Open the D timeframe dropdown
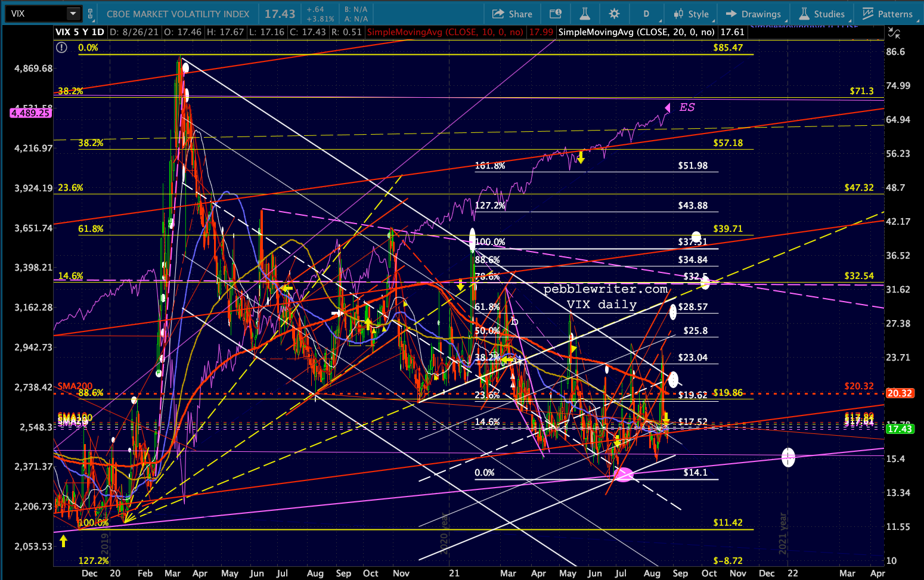The width and height of the screenshot is (924, 580). (646, 14)
